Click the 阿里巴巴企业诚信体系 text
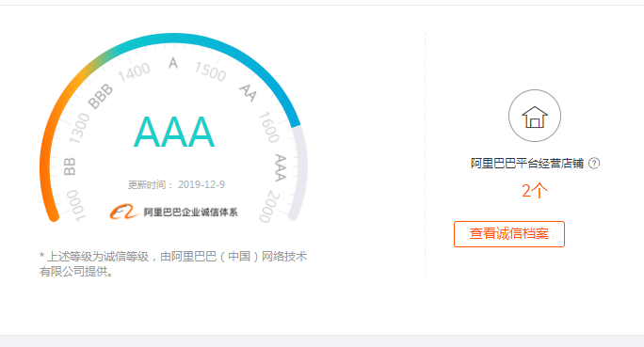Viewport: 644px width, 347px height. click(x=190, y=213)
